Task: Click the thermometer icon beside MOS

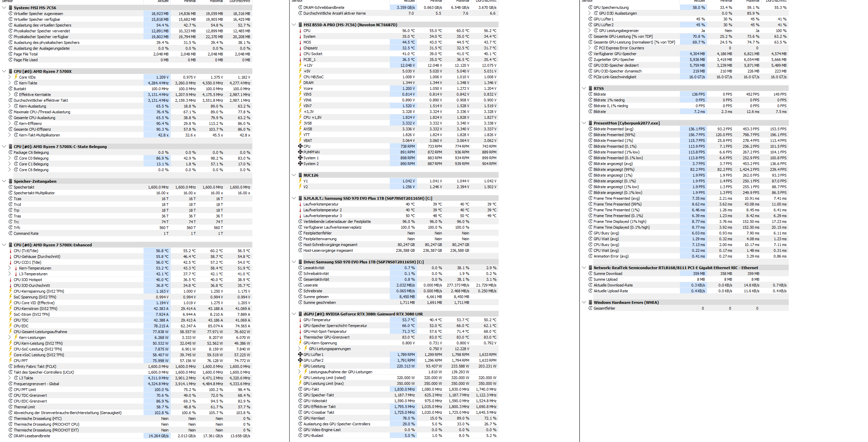Action: (300, 42)
